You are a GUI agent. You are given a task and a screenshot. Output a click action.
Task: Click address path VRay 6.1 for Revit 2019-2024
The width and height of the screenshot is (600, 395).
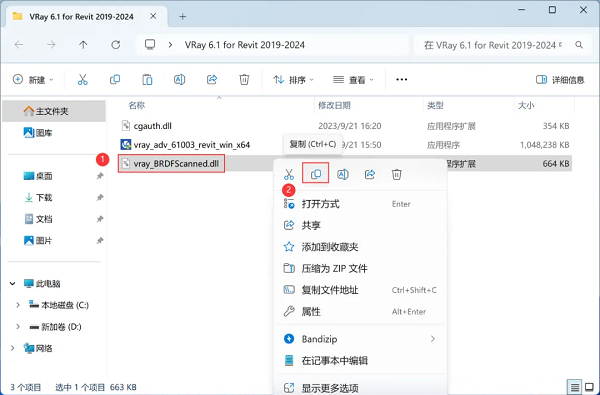coord(245,45)
